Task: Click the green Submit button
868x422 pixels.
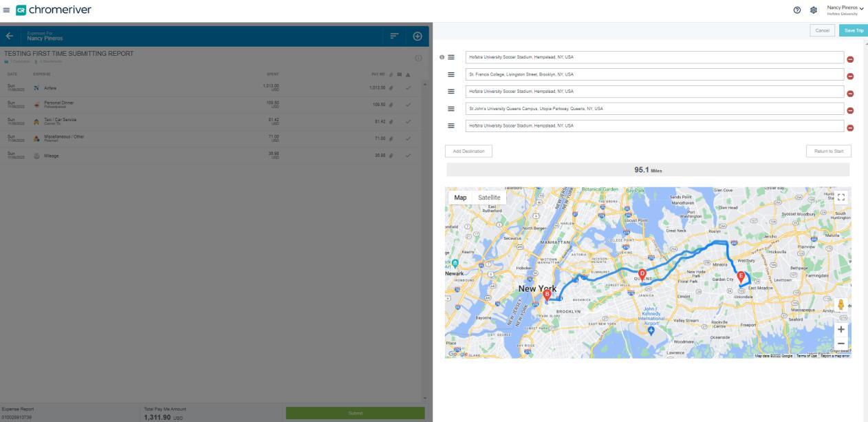Action: point(356,413)
